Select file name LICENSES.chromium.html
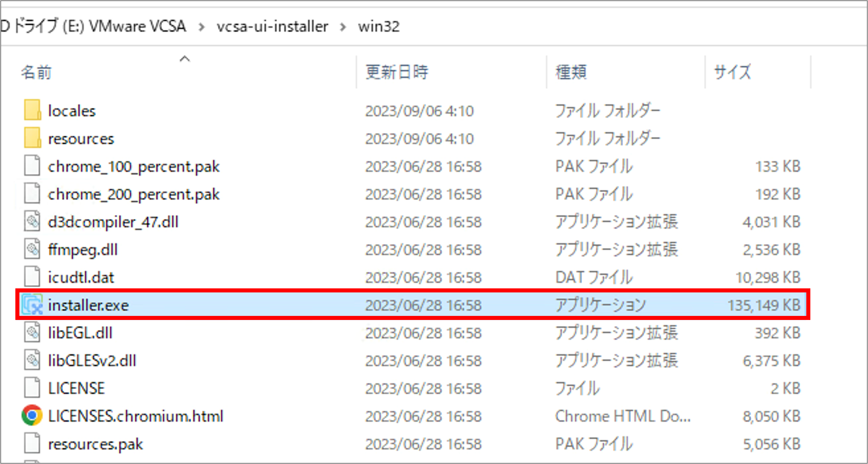868x464 pixels. tap(136, 416)
